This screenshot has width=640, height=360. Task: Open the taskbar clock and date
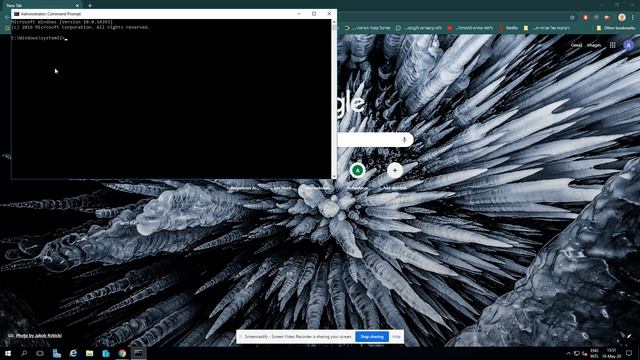[x=611, y=353]
